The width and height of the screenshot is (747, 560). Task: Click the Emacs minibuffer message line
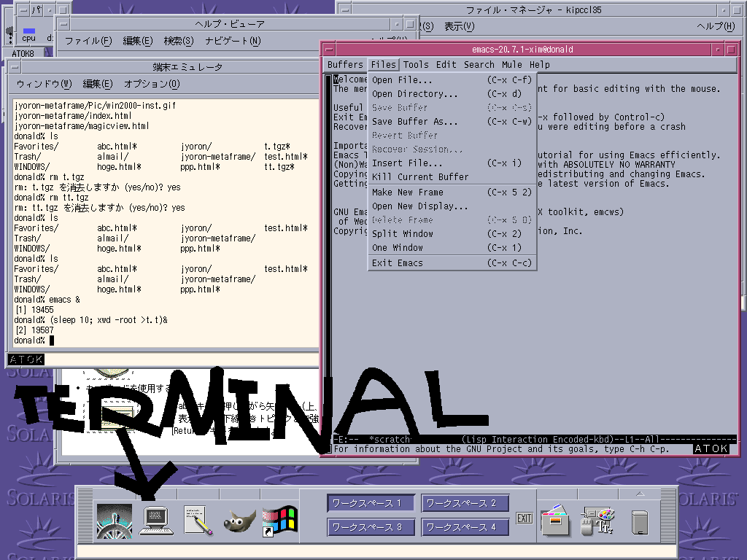(x=501, y=448)
